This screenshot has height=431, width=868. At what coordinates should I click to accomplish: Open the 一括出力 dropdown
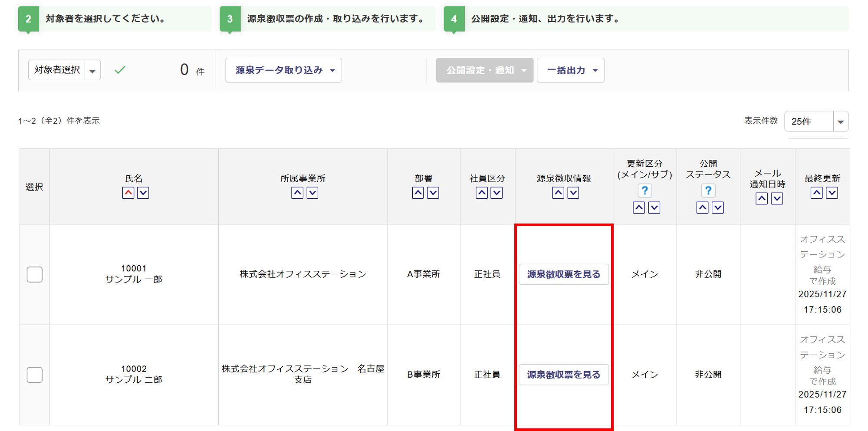[x=571, y=70]
